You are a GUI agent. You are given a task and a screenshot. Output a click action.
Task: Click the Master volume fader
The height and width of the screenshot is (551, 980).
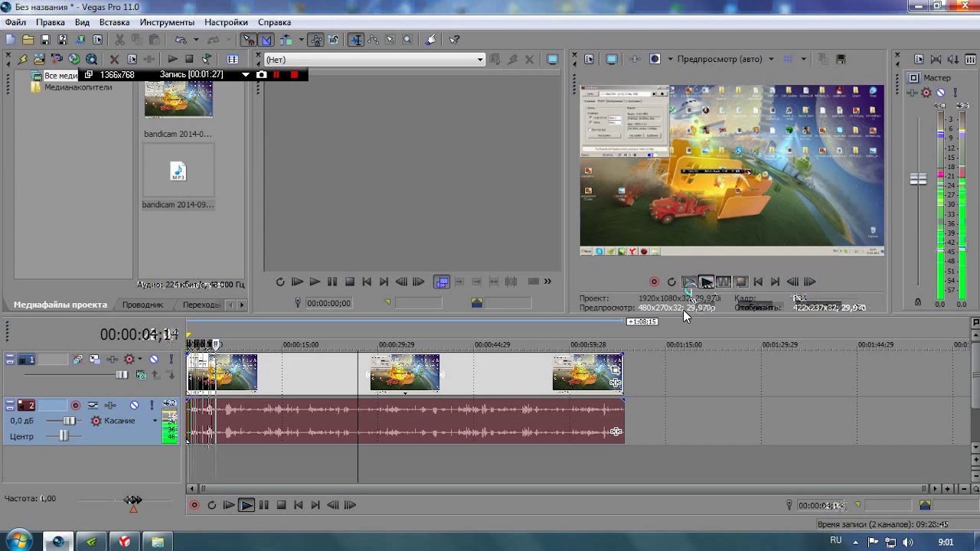pos(918,179)
